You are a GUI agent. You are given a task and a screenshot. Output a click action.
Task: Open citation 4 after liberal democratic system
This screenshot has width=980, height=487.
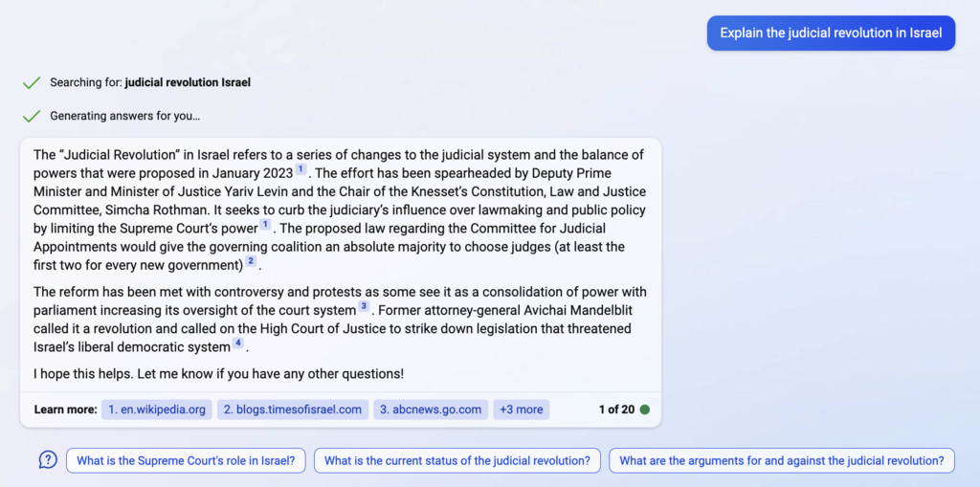point(238,343)
